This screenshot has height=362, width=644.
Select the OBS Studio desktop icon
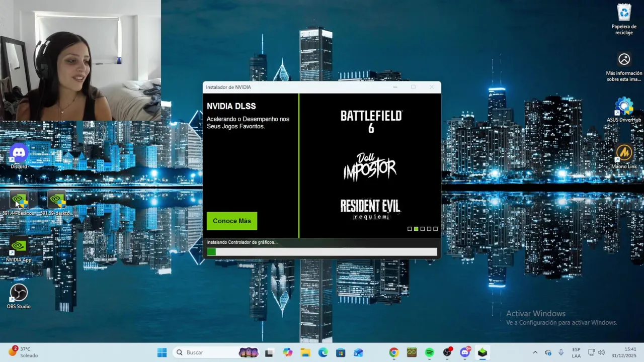point(19,297)
